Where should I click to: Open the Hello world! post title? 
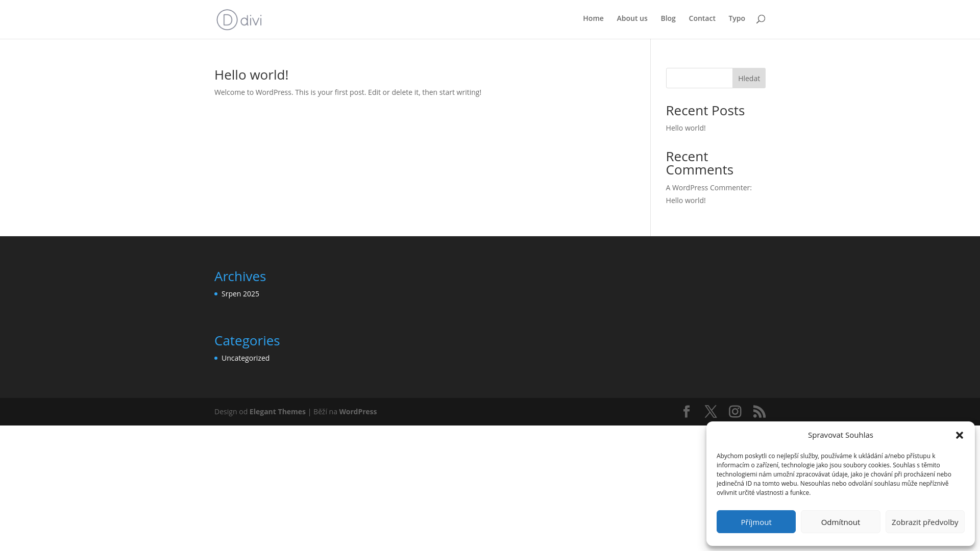pos(251,75)
